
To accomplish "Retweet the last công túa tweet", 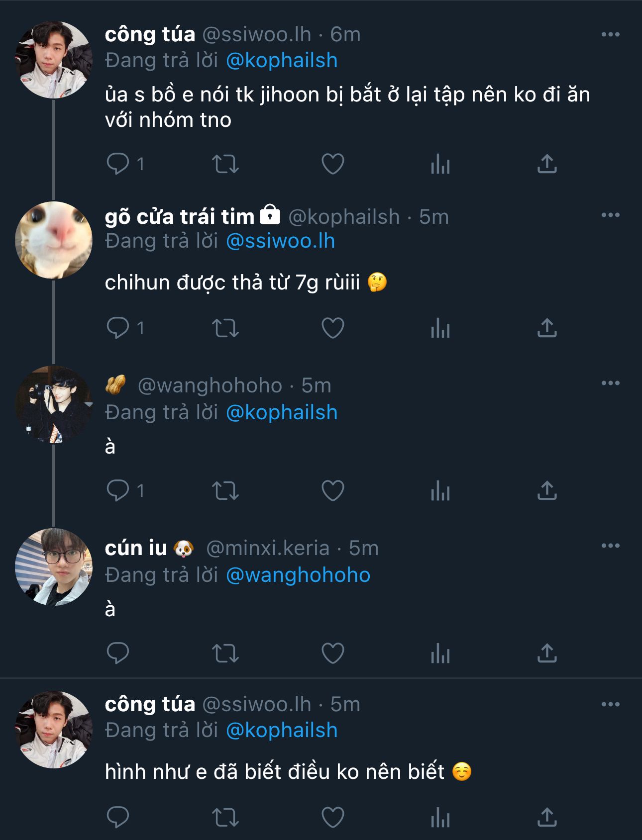I will click(225, 817).
